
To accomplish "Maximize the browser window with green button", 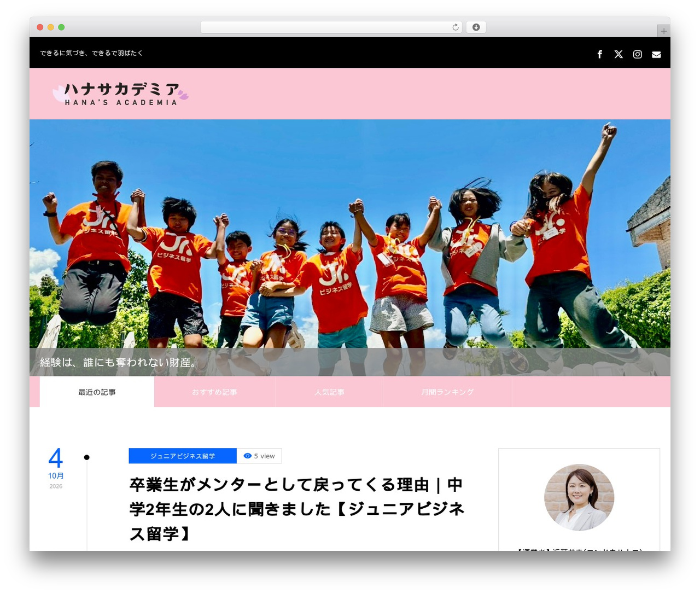I will pos(61,27).
